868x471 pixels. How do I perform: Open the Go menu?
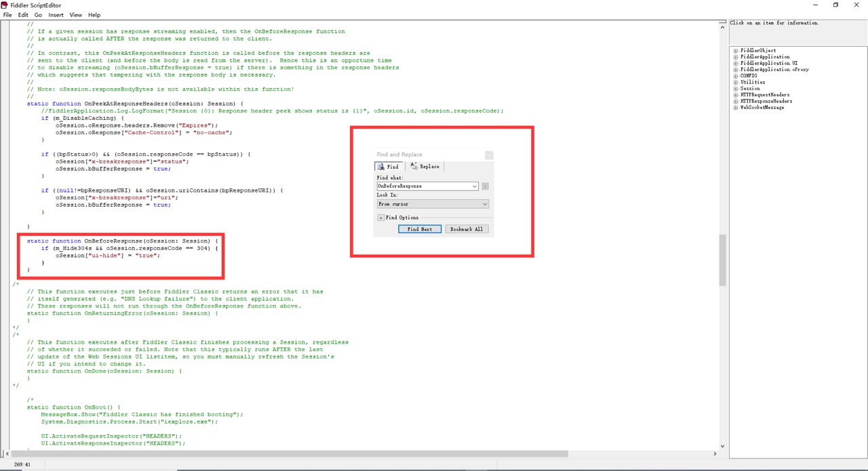coord(38,14)
